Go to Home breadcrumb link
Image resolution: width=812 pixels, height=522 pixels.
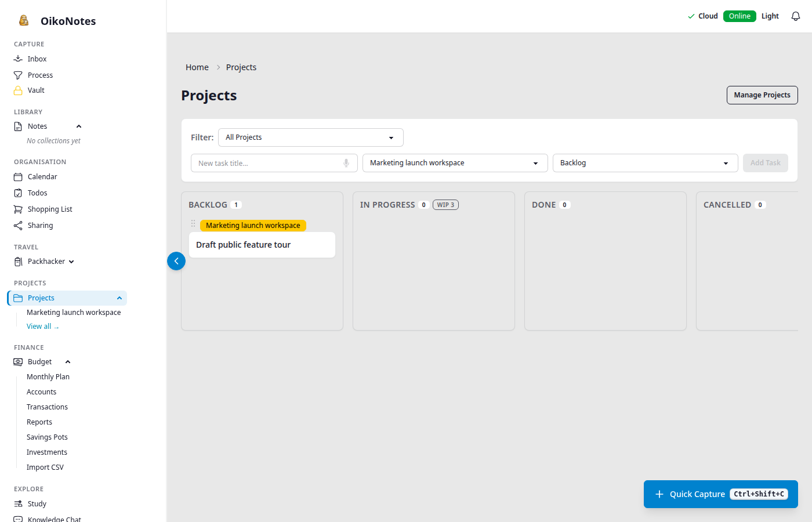pyautogui.click(x=197, y=67)
